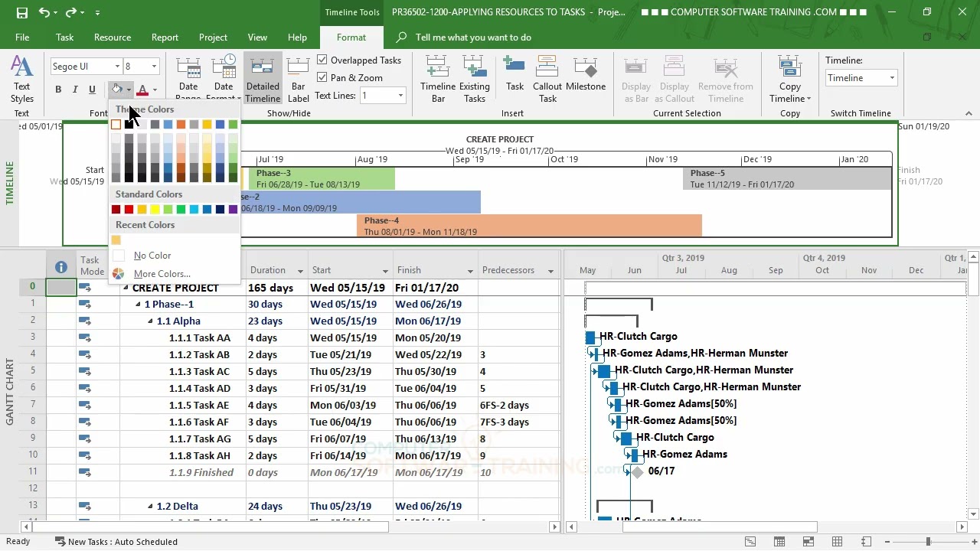Click the More Colors palette icon
Screen dimensions: 980x551
pos(119,273)
